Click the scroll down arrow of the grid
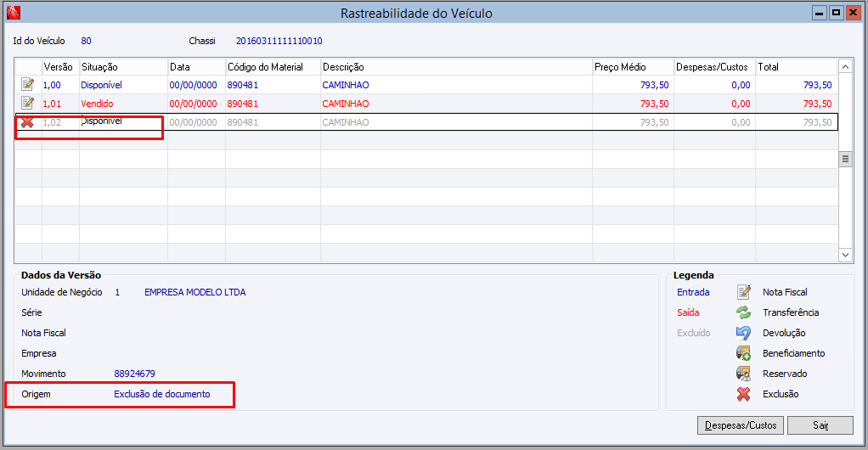 pyautogui.click(x=845, y=256)
